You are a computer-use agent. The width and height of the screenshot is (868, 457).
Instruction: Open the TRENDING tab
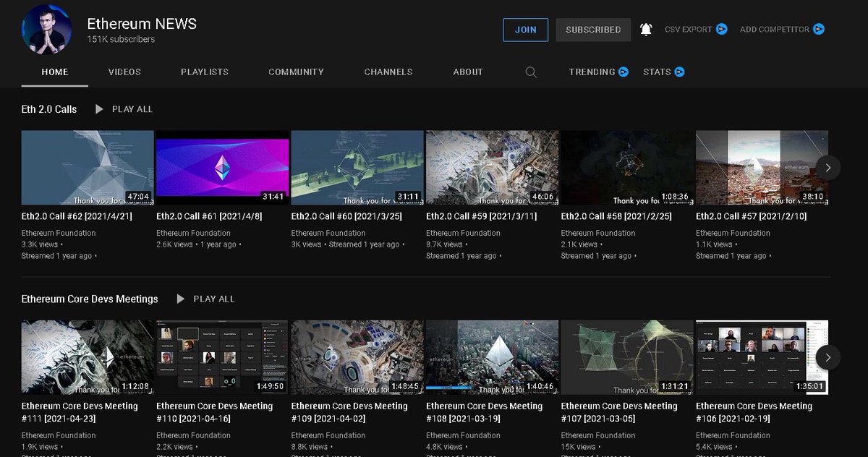click(x=592, y=72)
